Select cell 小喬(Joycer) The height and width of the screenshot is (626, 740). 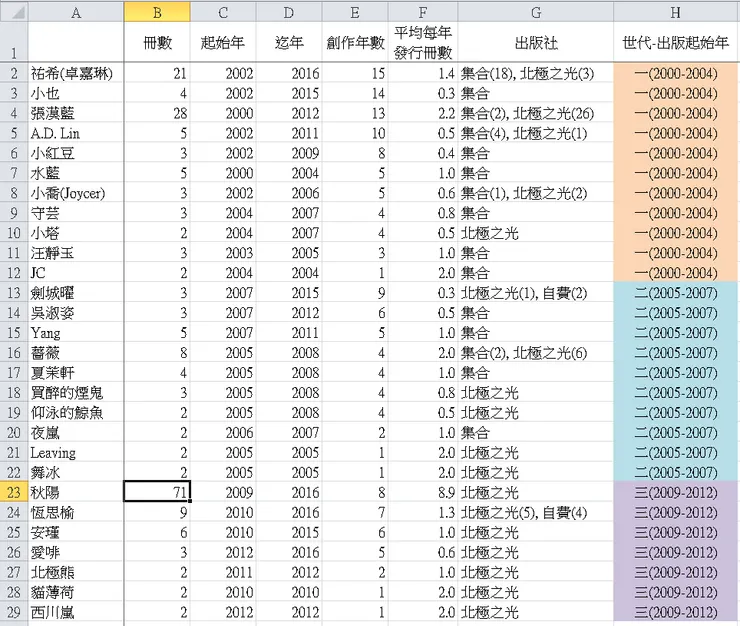click(76, 193)
